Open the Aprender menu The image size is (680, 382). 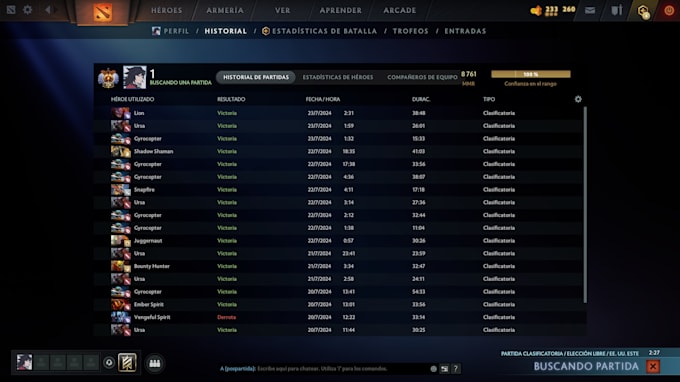click(x=340, y=10)
